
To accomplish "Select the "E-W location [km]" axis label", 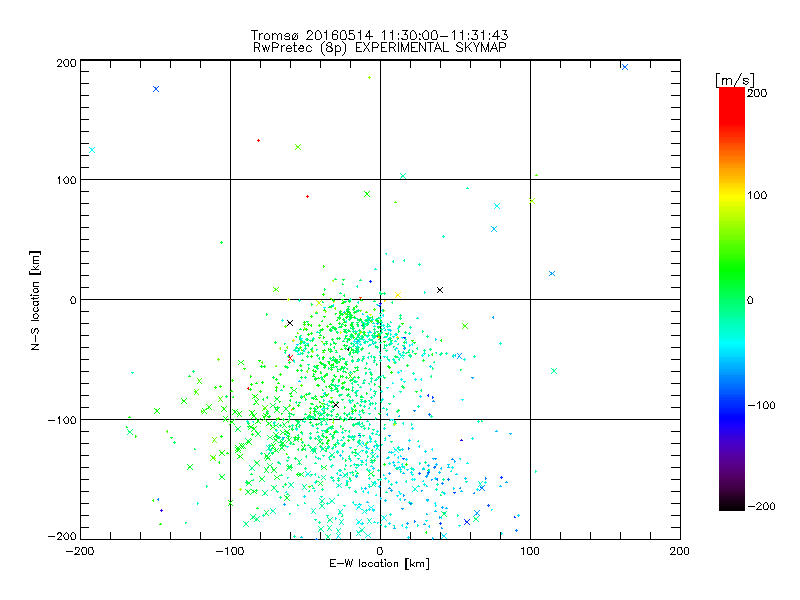I will click(x=379, y=563).
